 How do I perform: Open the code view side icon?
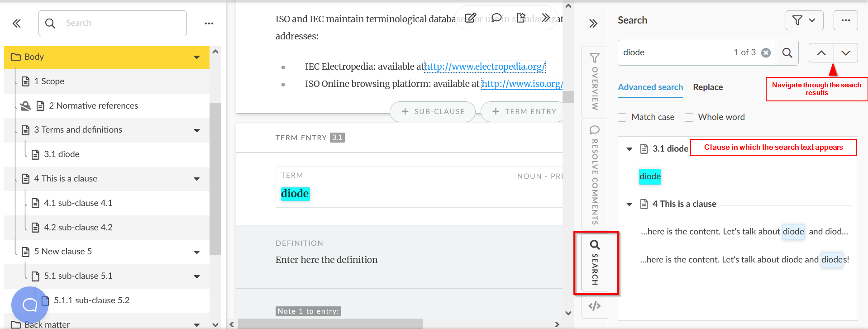coord(595,306)
